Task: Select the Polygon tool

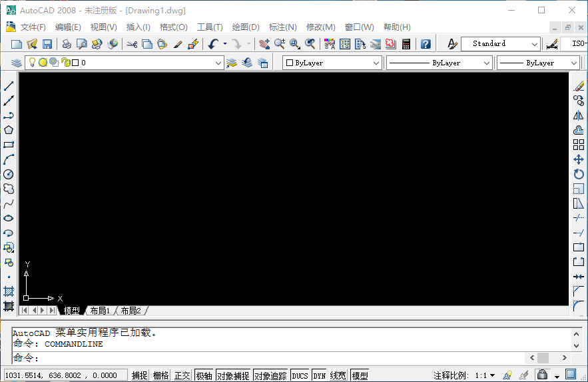Action: (x=9, y=130)
